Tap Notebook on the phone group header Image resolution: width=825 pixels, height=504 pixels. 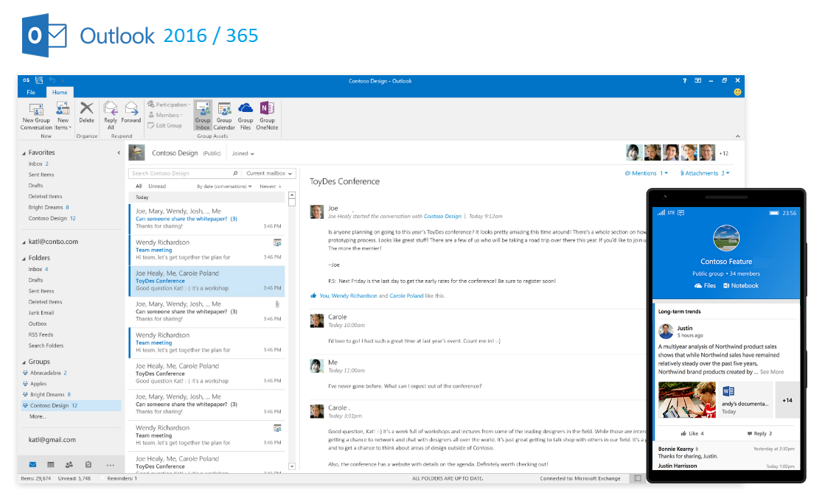[741, 286]
